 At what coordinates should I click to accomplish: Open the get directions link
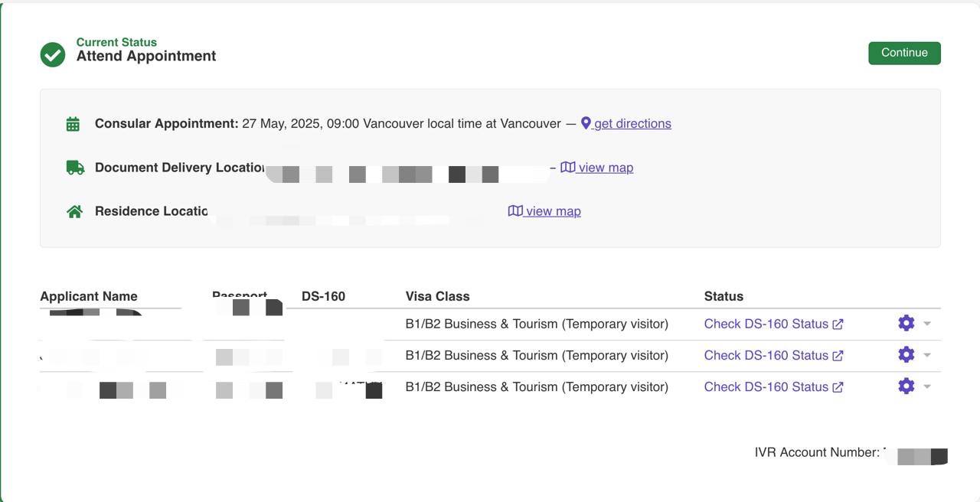click(x=632, y=123)
